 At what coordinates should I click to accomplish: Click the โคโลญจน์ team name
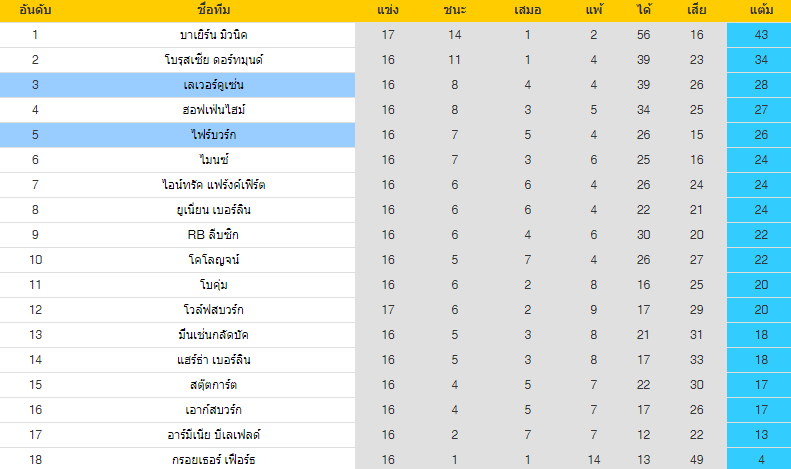pyautogui.click(x=213, y=260)
